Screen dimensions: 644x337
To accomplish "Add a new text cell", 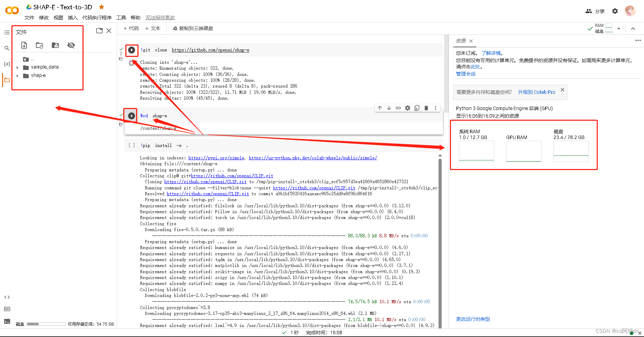I will tap(153, 28).
